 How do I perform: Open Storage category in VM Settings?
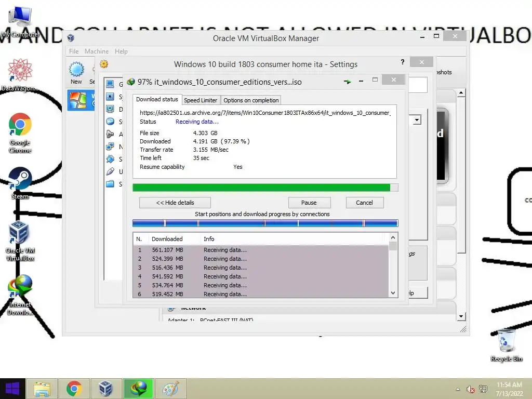pos(114,122)
